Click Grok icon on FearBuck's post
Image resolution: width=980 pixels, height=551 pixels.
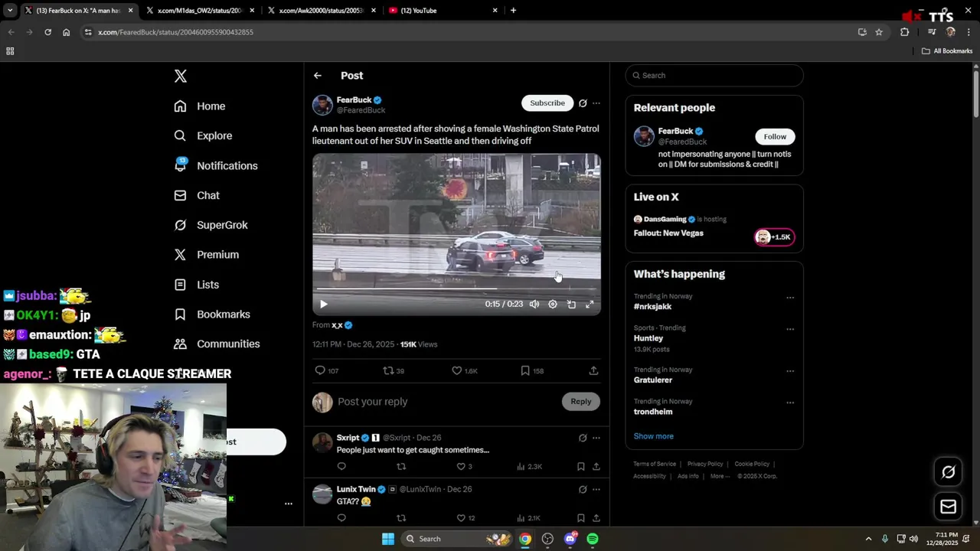point(583,103)
